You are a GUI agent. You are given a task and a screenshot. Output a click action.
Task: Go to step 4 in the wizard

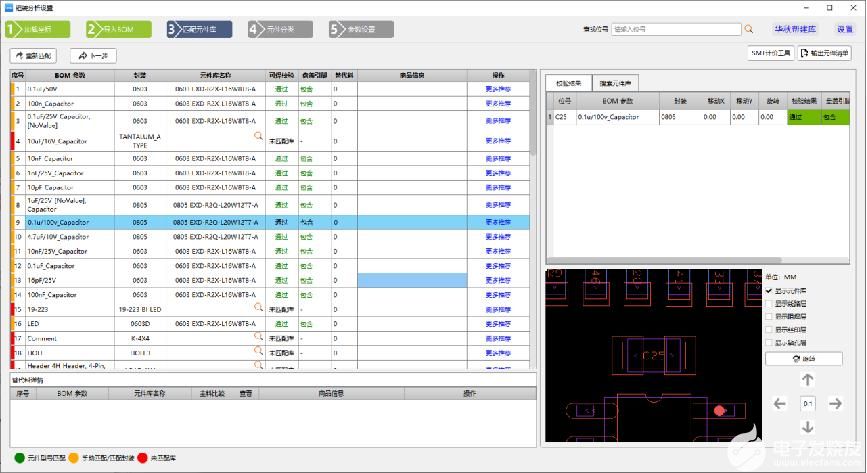coord(280,29)
